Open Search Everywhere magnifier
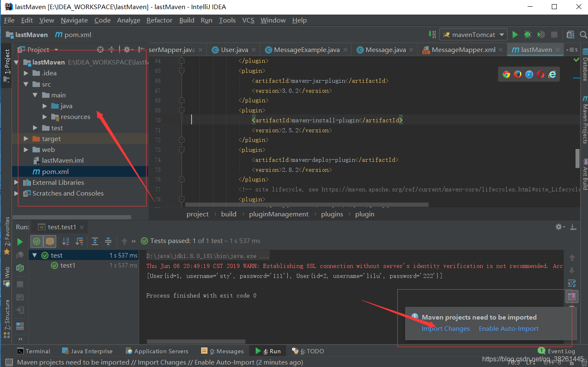The image size is (588, 367). point(583,35)
